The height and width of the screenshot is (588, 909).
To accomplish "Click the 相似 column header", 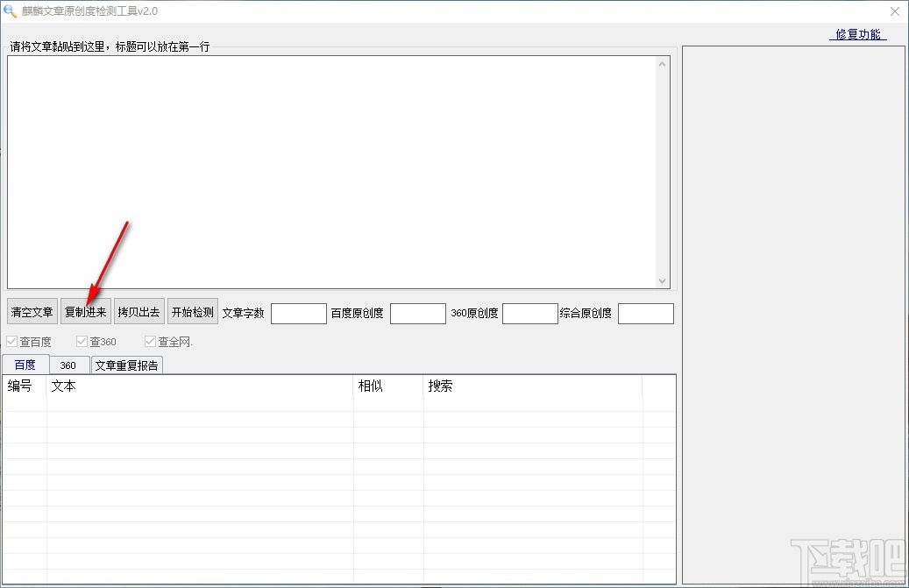I will 388,386.
